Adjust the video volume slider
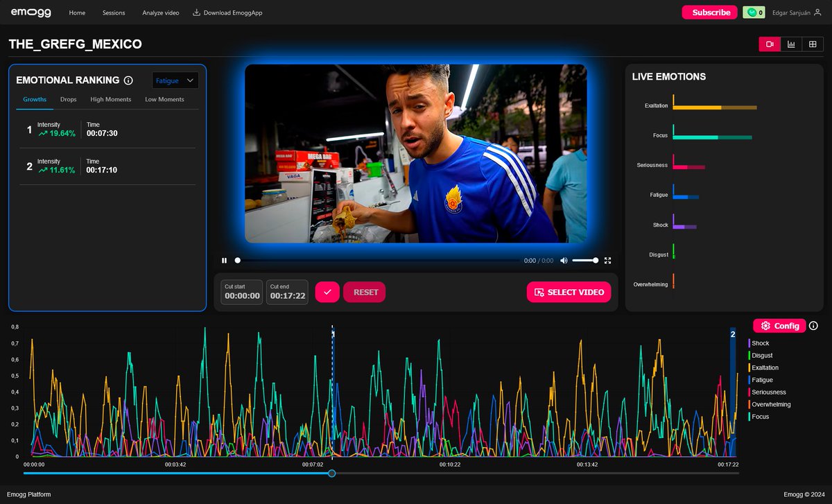The height and width of the screenshot is (504, 832). click(x=585, y=261)
